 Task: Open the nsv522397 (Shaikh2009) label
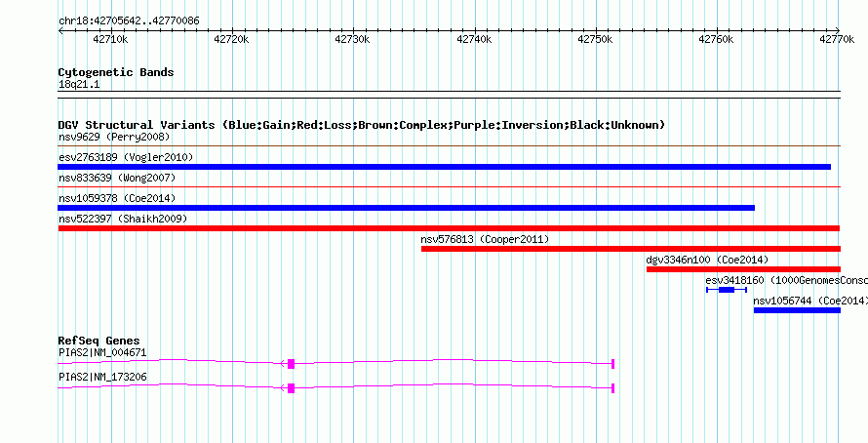click(123, 219)
